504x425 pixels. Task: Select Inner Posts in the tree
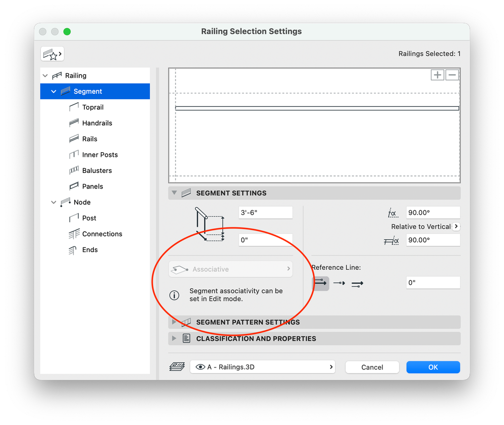(100, 155)
